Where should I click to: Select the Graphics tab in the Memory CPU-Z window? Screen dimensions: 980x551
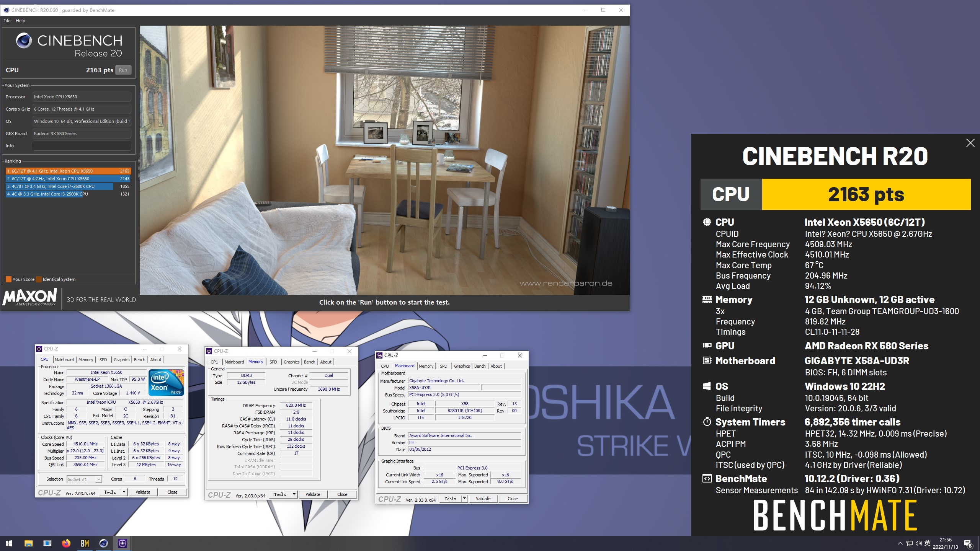(292, 362)
